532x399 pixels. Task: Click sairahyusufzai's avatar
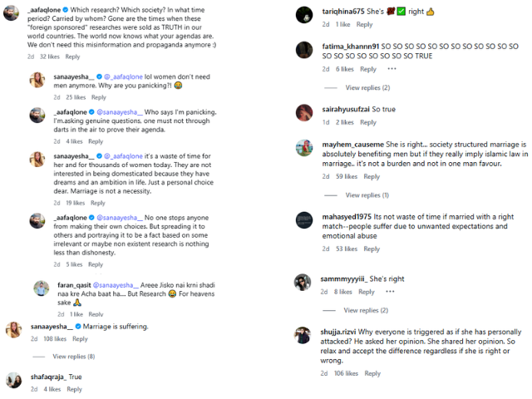pos(304,112)
